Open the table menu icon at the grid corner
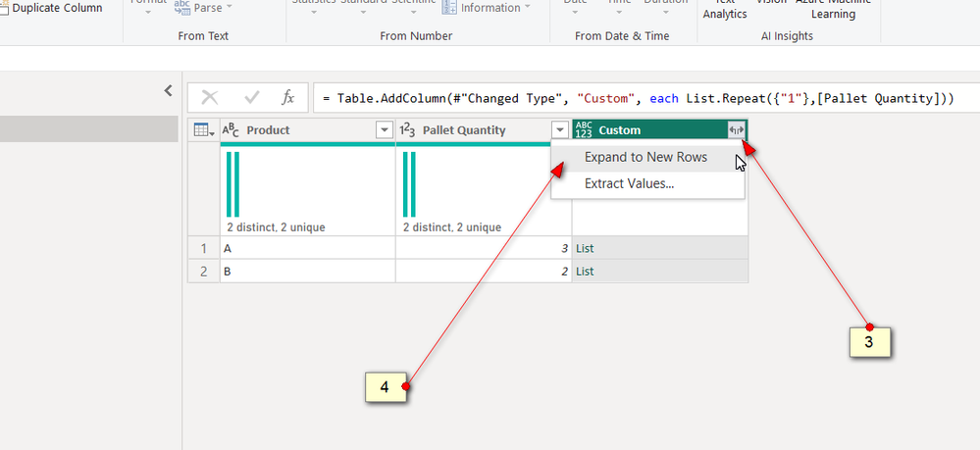 [x=204, y=130]
